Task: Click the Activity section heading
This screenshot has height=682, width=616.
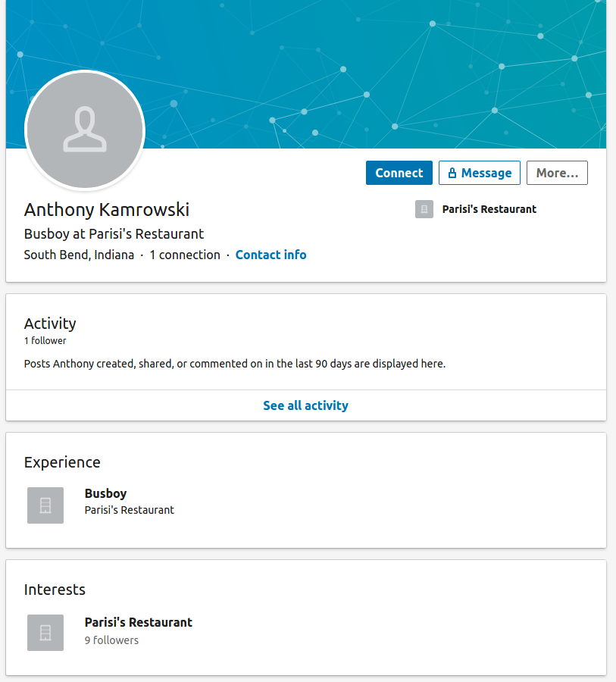Action: [50, 324]
